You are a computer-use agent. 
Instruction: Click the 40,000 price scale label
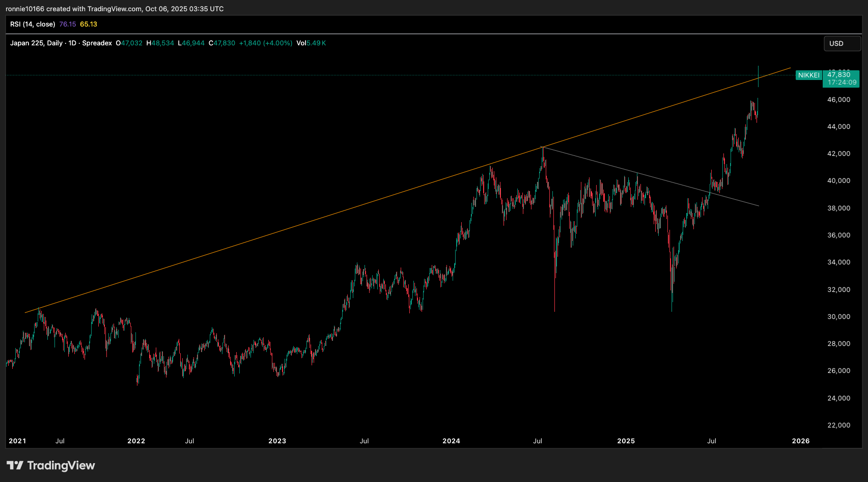click(838, 181)
